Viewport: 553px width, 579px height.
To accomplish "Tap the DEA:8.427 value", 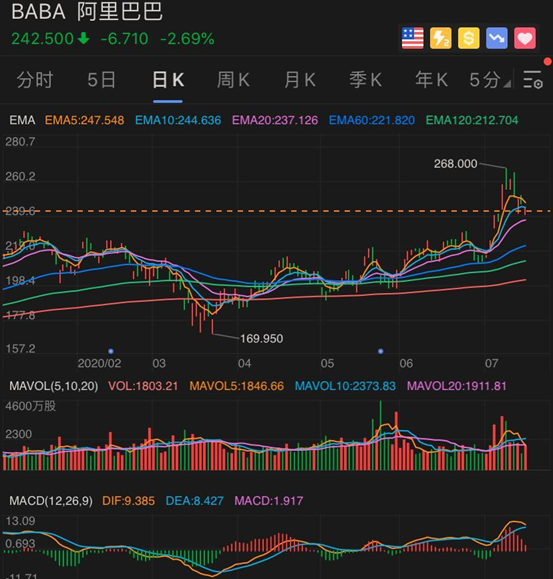I will pos(195,501).
